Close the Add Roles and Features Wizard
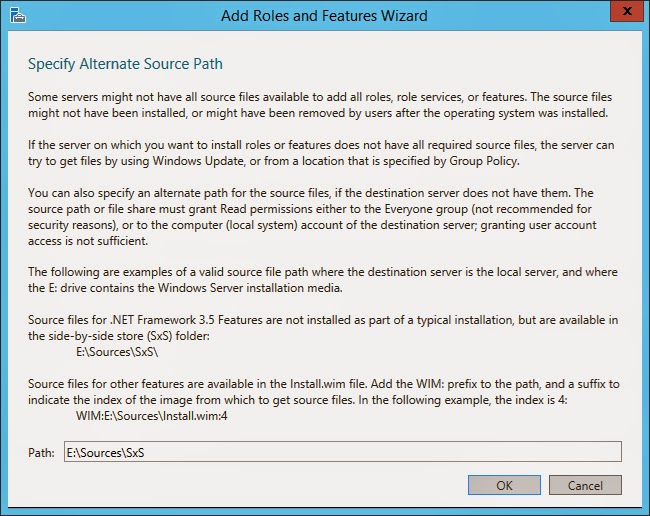This screenshot has width=650, height=516. pyautogui.click(x=625, y=15)
